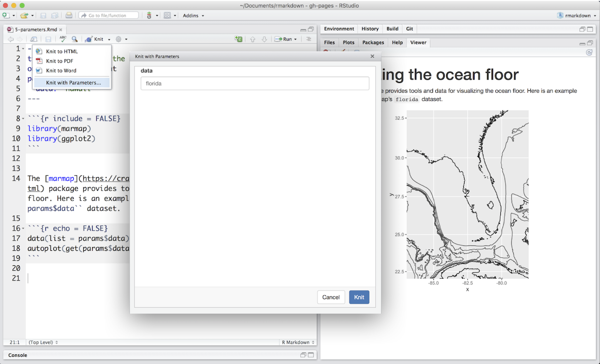The width and height of the screenshot is (600, 364).
Task: Click the Open File folder icon
Action: click(24, 15)
